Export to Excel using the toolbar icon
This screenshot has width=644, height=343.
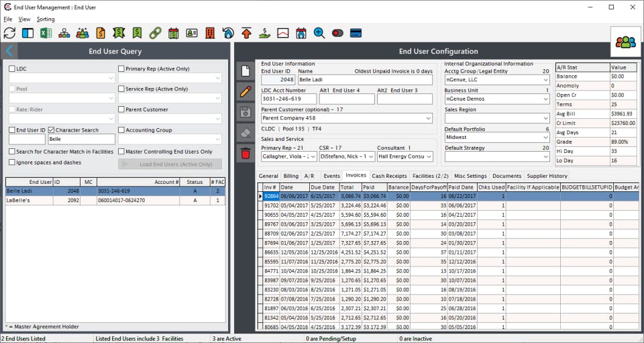(46, 33)
